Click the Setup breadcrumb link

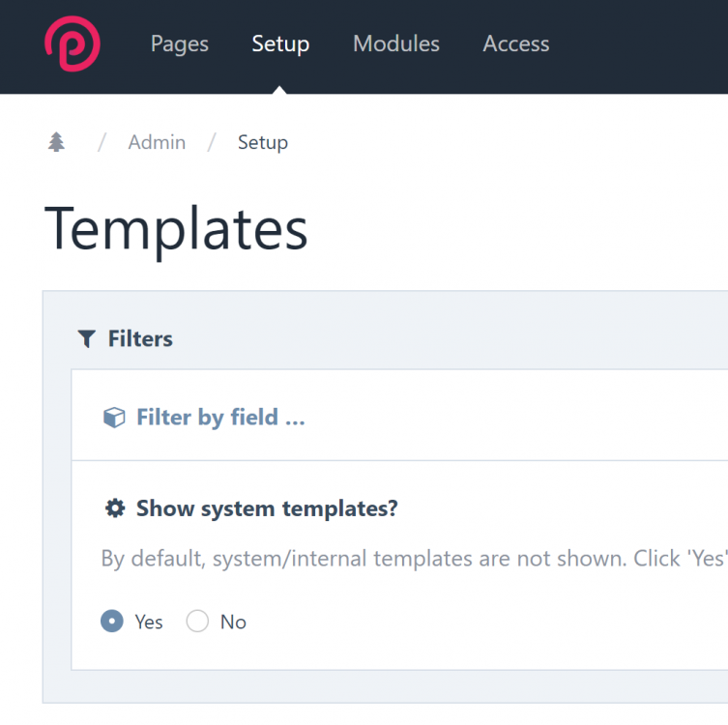click(262, 143)
